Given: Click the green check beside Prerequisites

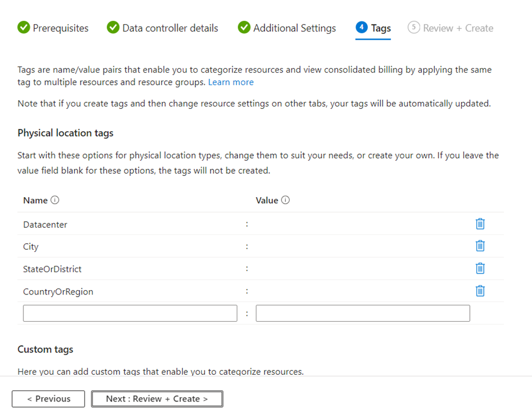Looking at the screenshot, I should point(24,27).
